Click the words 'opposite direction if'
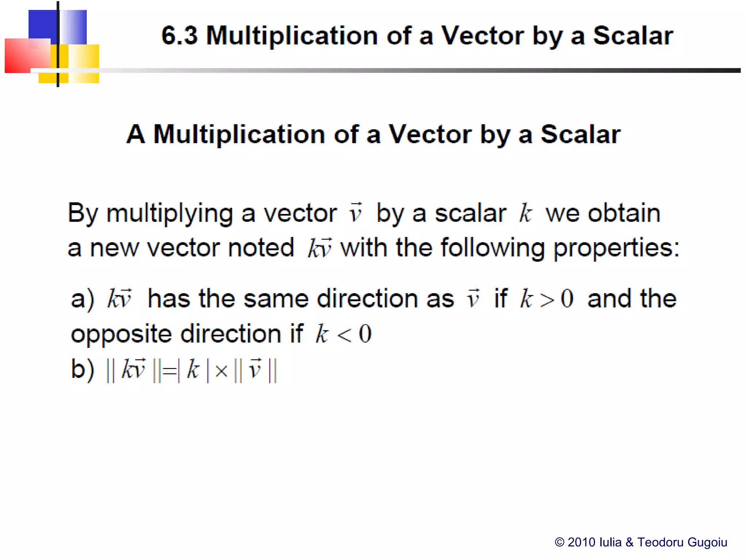747x560 pixels. click(186, 334)
